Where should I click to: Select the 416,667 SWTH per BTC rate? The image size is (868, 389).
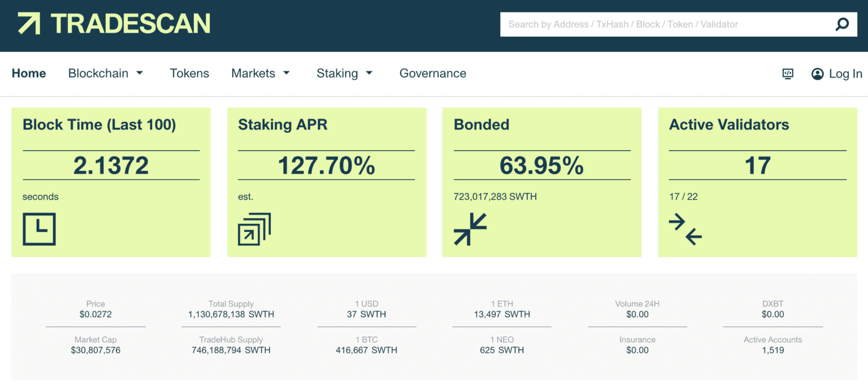click(367, 350)
